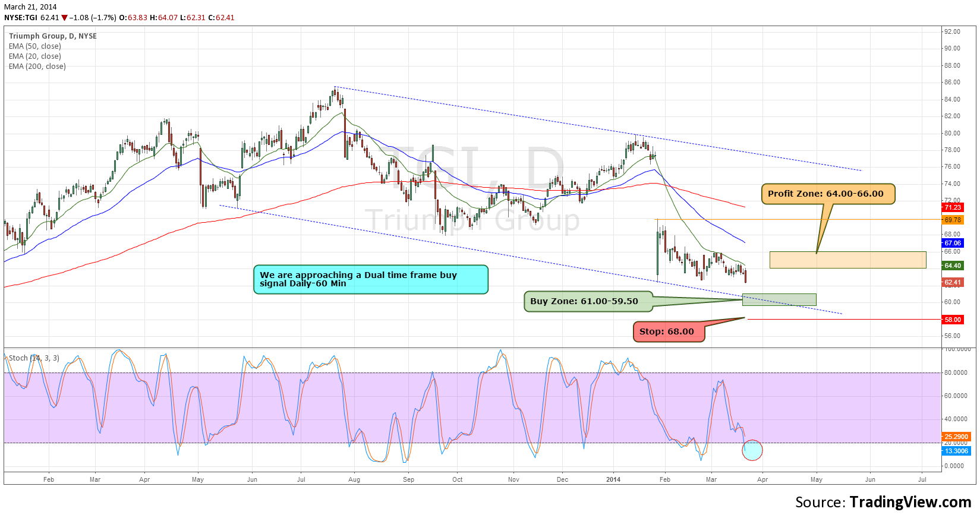Screen dimensions: 980x518
Task: Select the orange profit zone rectangle
Action: coord(847,260)
